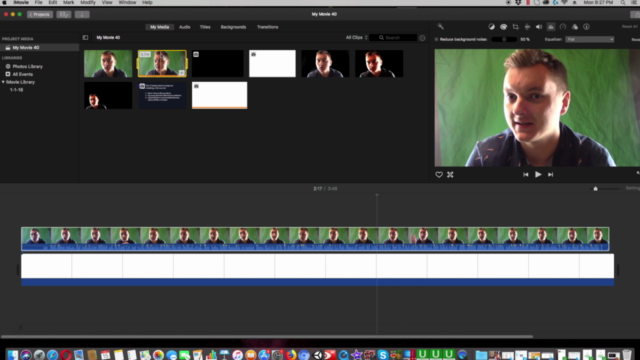Open the speed adjustment tool
This screenshot has width=640, height=360.
(x=563, y=27)
